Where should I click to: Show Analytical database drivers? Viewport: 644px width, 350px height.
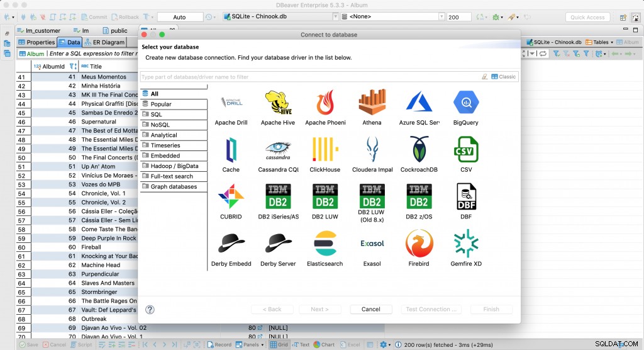tap(174, 135)
